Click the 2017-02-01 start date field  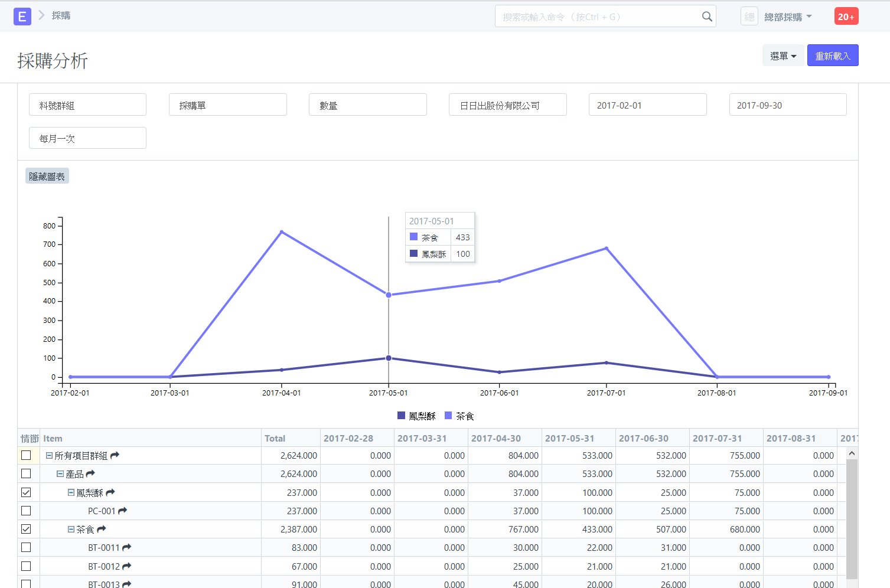point(647,105)
